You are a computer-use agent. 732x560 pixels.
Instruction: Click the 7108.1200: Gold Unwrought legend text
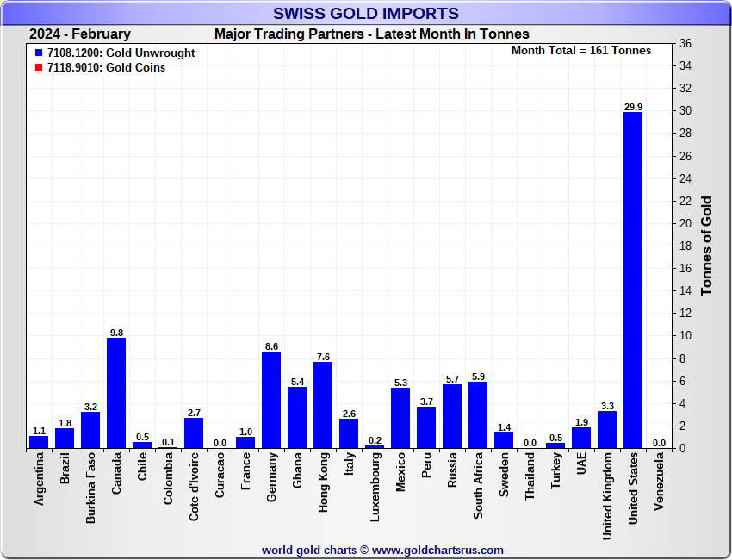(x=121, y=53)
